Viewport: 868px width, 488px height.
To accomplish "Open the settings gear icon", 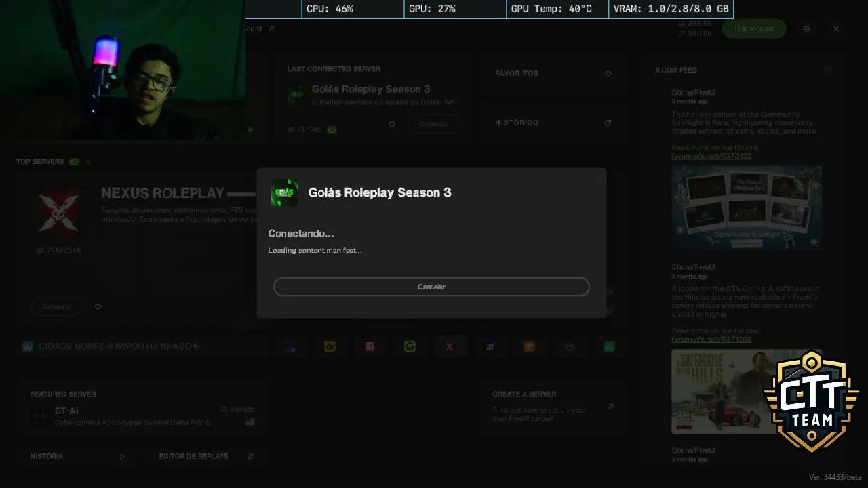I will tap(806, 29).
